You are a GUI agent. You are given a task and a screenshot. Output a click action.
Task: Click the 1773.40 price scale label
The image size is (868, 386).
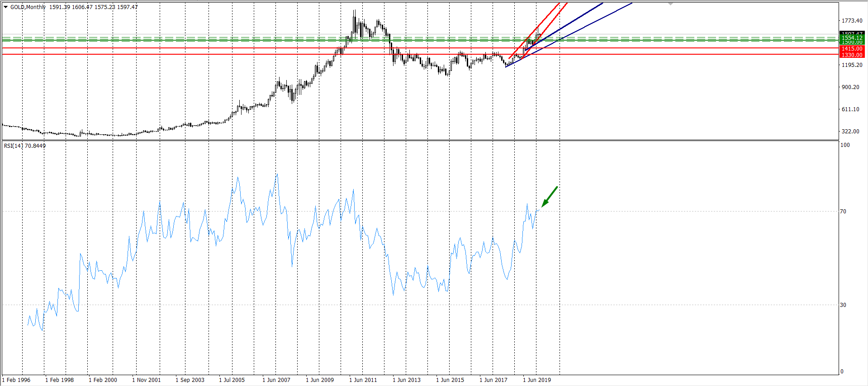pos(851,21)
